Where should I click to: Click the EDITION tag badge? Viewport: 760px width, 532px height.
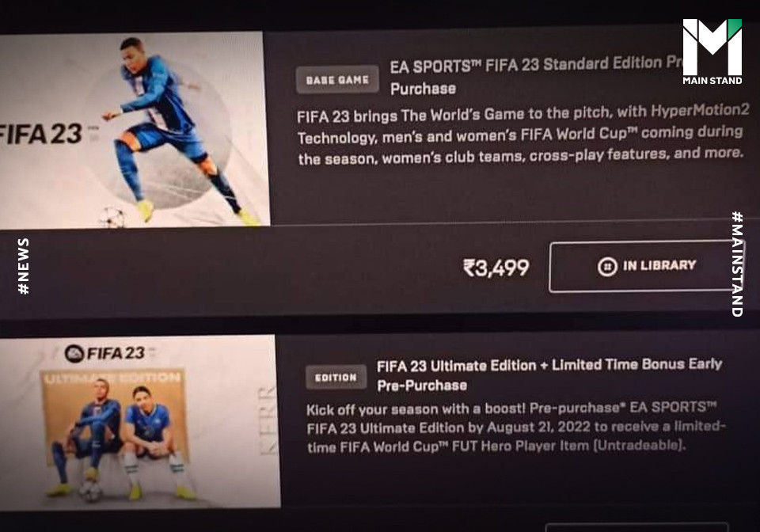pos(336,377)
